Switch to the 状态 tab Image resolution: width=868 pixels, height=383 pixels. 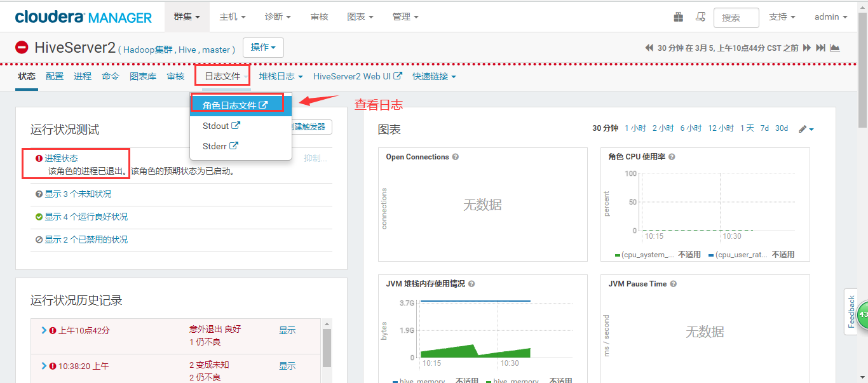coord(27,76)
